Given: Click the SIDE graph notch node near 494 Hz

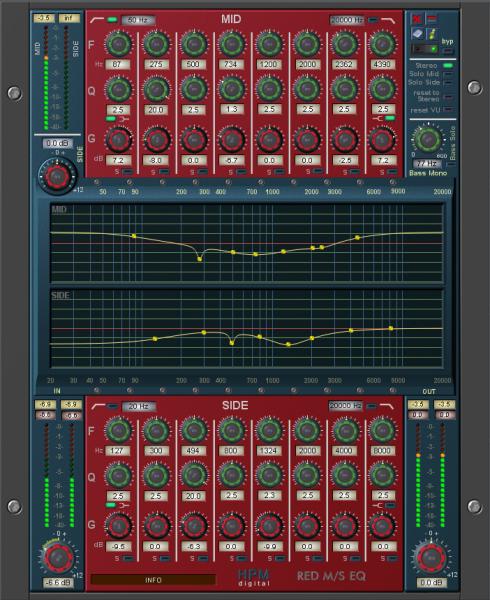Looking at the screenshot, I should point(232,343).
